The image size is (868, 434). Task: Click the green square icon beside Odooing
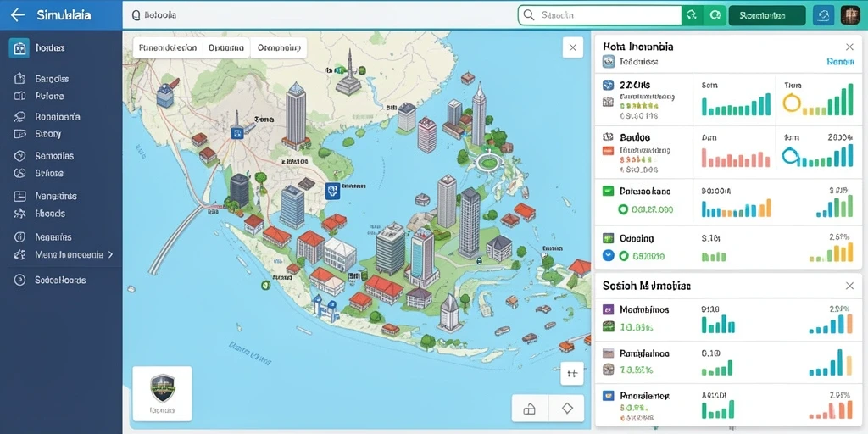coord(609,238)
